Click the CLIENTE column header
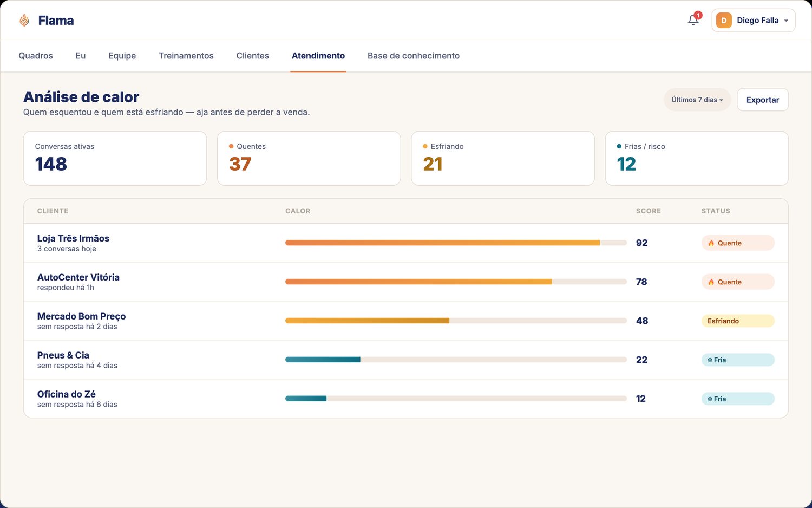812x508 pixels. tap(53, 211)
